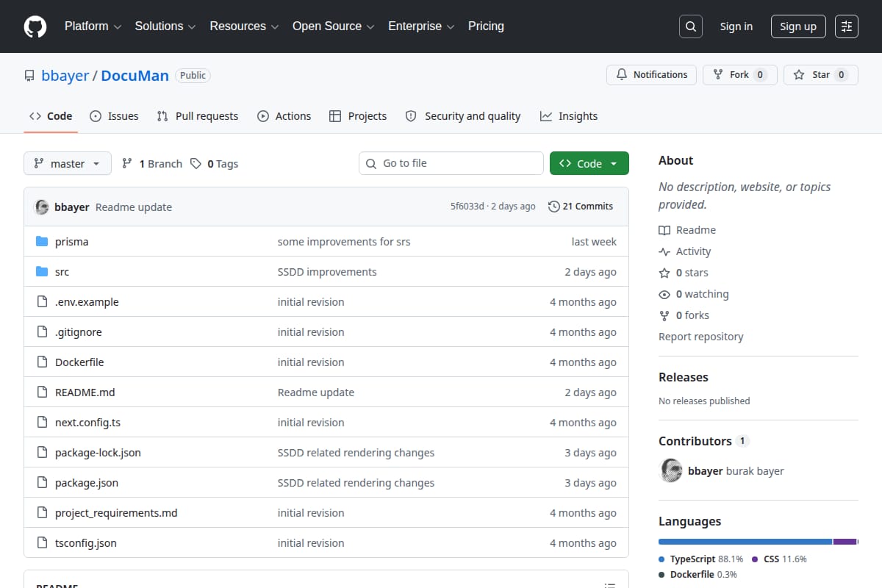Open TypeScript 88.1% language link

click(x=701, y=559)
